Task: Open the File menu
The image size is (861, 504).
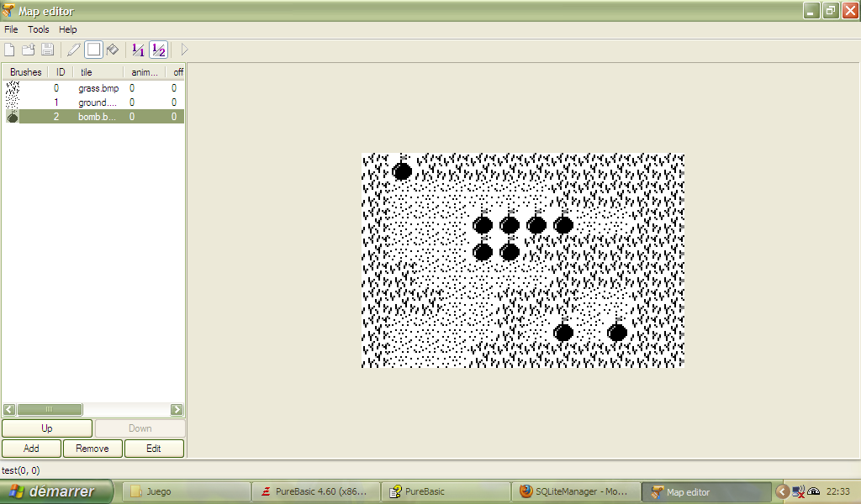Action: [x=11, y=29]
